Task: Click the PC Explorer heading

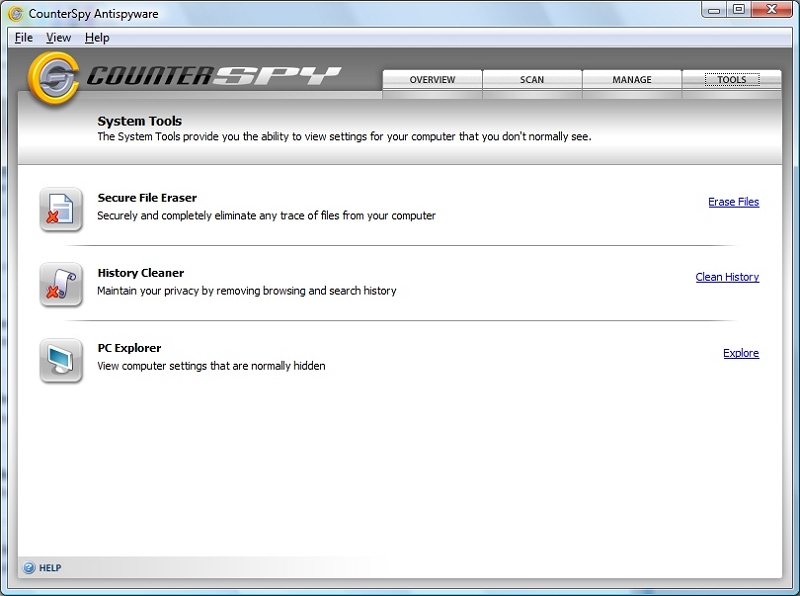Action: 129,348
